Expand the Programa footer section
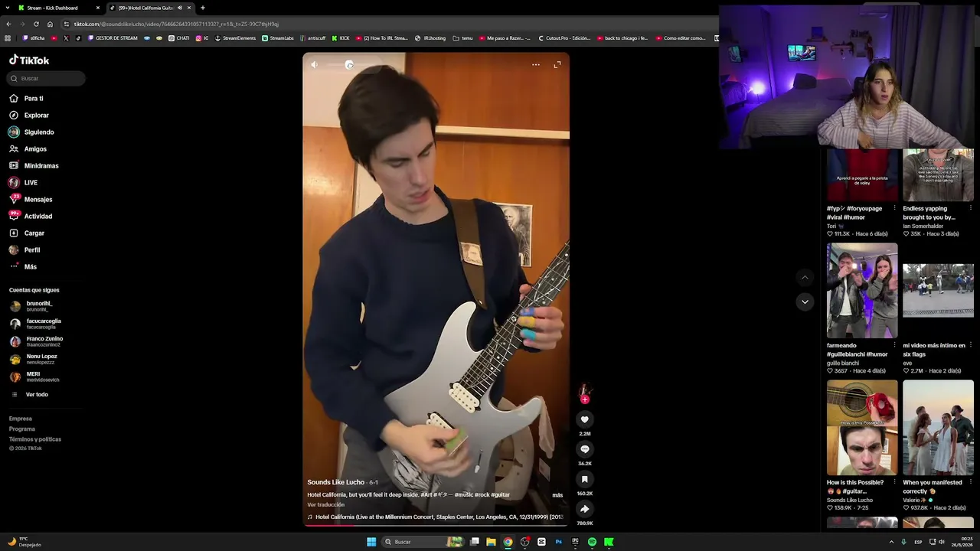 click(x=22, y=429)
